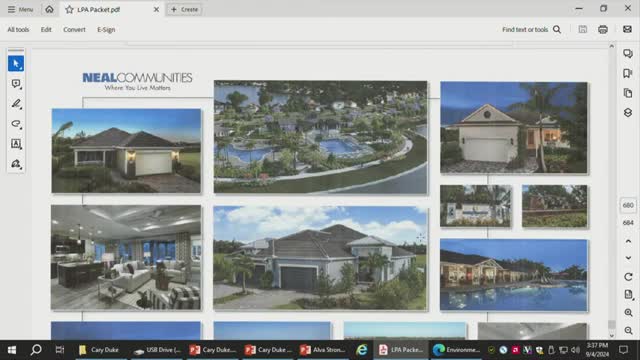
Task: Open Windows taskbar search
Action: (36, 350)
